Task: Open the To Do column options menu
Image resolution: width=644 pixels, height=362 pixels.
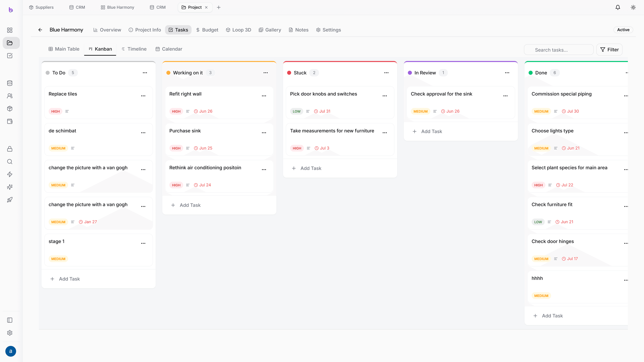Action: pyautogui.click(x=145, y=73)
